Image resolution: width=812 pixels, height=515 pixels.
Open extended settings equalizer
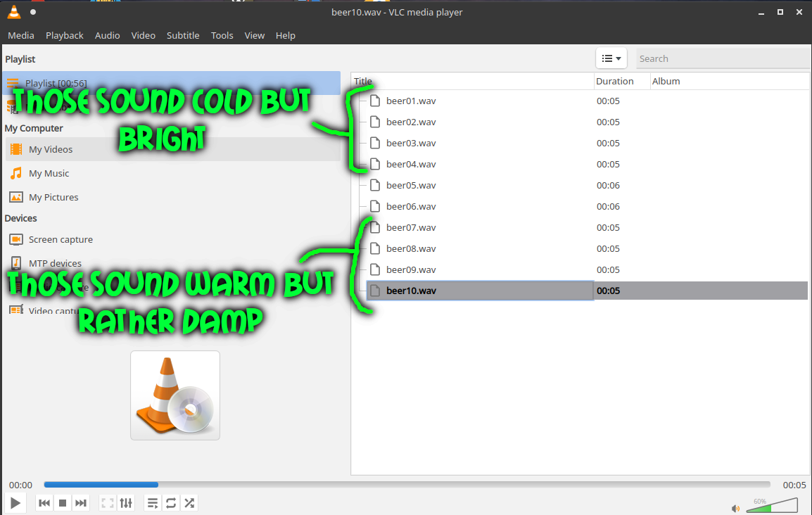pos(126,502)
